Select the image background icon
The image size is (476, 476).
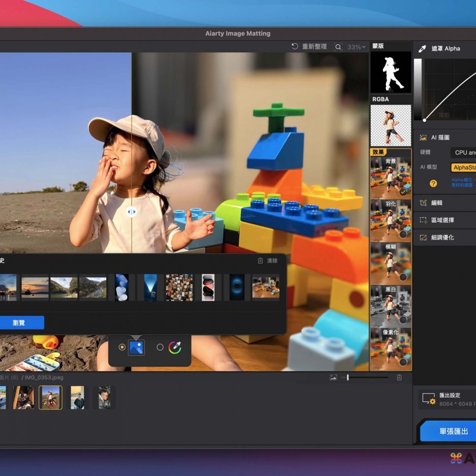click(x=136, y=347)
